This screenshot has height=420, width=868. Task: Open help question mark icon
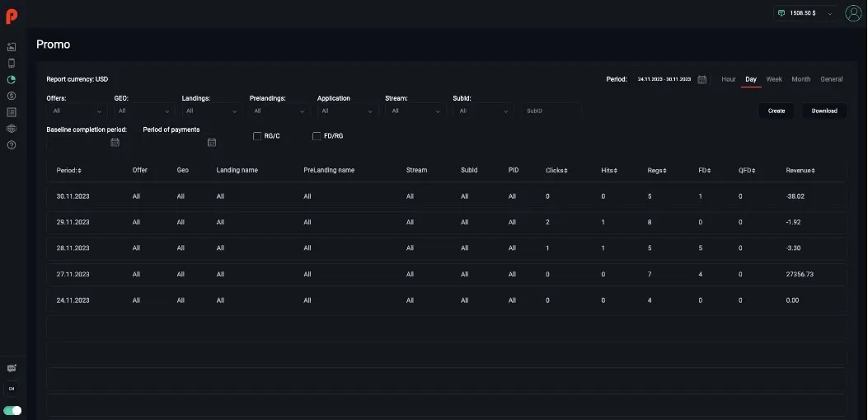(x=12, y=145)
